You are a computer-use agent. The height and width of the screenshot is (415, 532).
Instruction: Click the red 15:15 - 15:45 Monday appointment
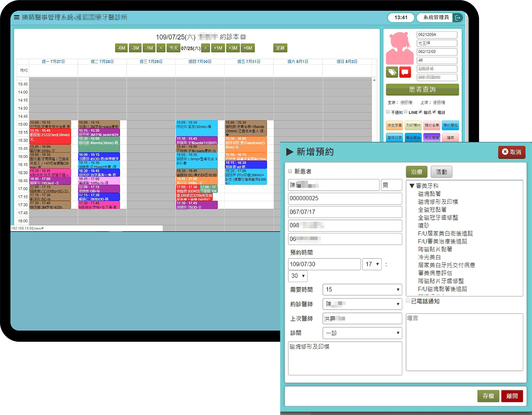(x=50, y=136)
